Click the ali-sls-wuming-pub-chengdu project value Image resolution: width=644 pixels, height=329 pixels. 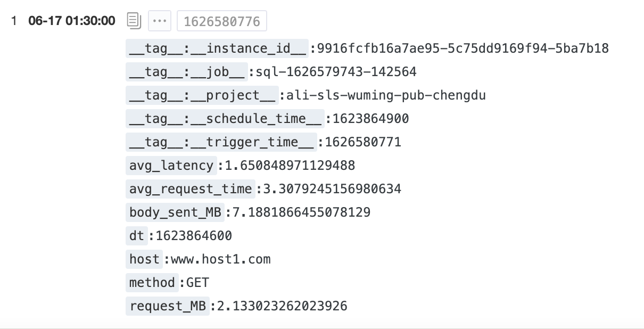pos(386,95)
